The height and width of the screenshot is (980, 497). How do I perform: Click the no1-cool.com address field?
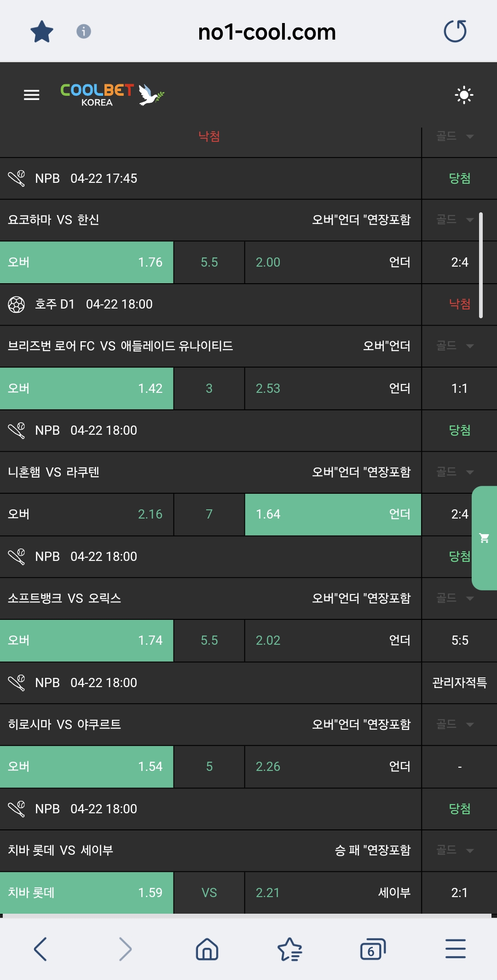click(266, 32)
